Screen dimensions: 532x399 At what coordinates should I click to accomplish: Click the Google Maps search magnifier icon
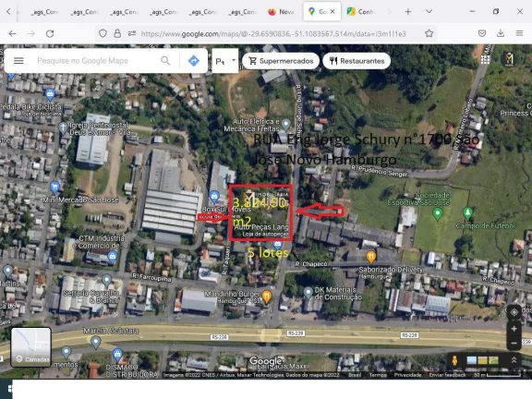[165, 61]
